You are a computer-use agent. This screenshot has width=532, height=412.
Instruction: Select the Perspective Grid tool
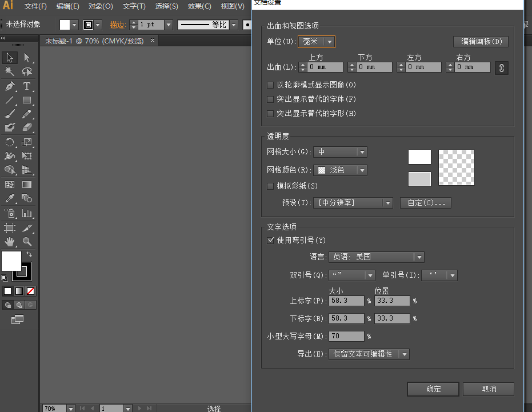pyautogui.click(x=27, y=170)
